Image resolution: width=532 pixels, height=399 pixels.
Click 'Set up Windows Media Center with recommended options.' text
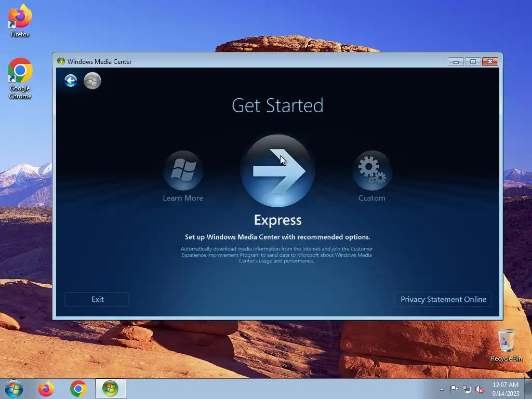click(277, 237)
